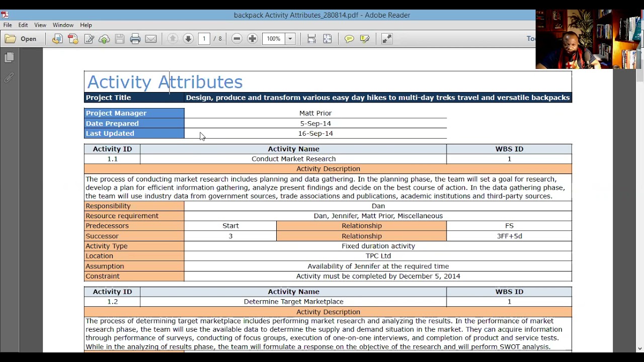Click the 'Resource requirement' row label
Screen dimensions: 644x362
tap(122, 216)
